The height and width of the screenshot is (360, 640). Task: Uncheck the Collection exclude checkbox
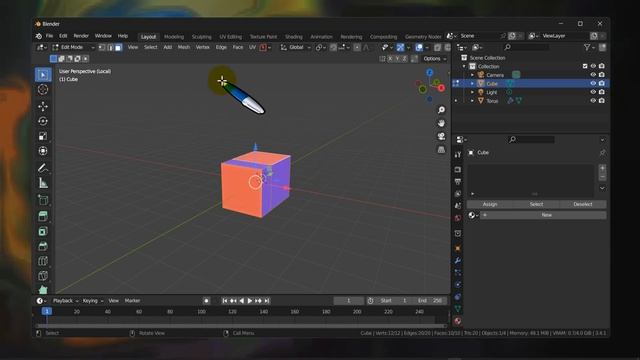coord(585,66)
